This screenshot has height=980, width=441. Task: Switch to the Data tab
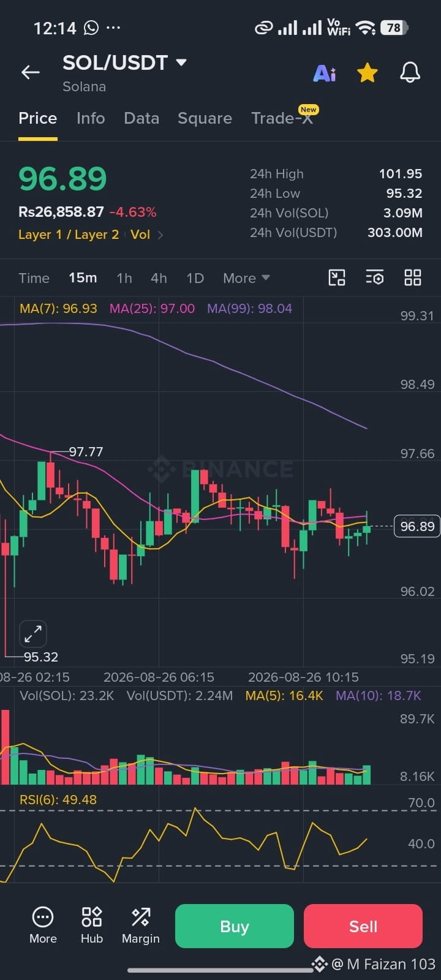[141, 118]
